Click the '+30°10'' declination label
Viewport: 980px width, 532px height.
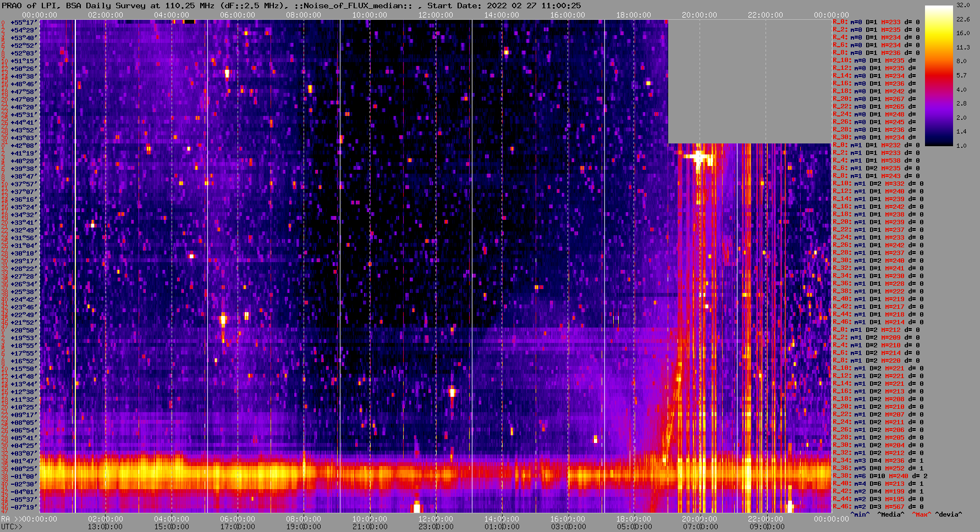pos(23,253)
